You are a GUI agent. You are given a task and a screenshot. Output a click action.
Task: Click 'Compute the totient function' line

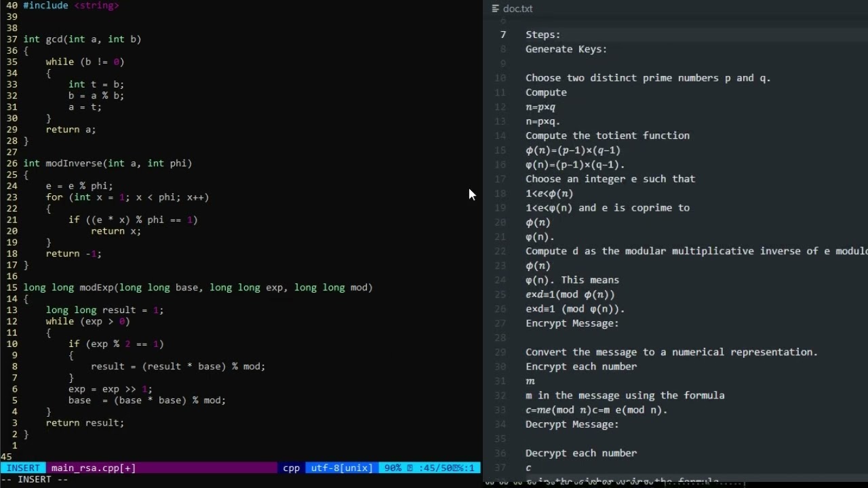608,136
